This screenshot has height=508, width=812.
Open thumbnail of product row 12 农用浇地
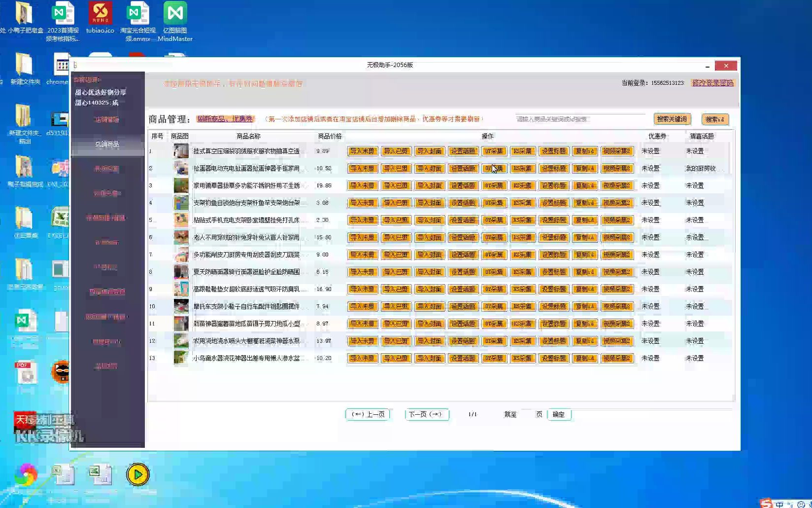click(x=181, y=341)
